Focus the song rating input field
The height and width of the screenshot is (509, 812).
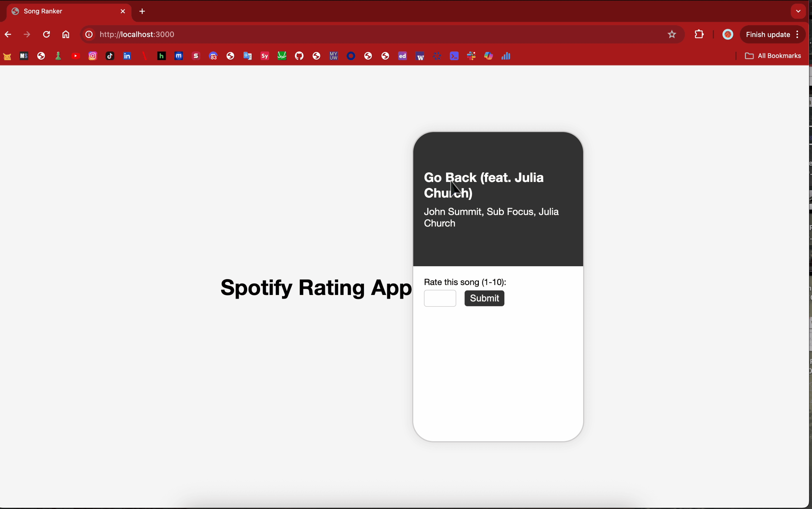click(x=440, y=298)
